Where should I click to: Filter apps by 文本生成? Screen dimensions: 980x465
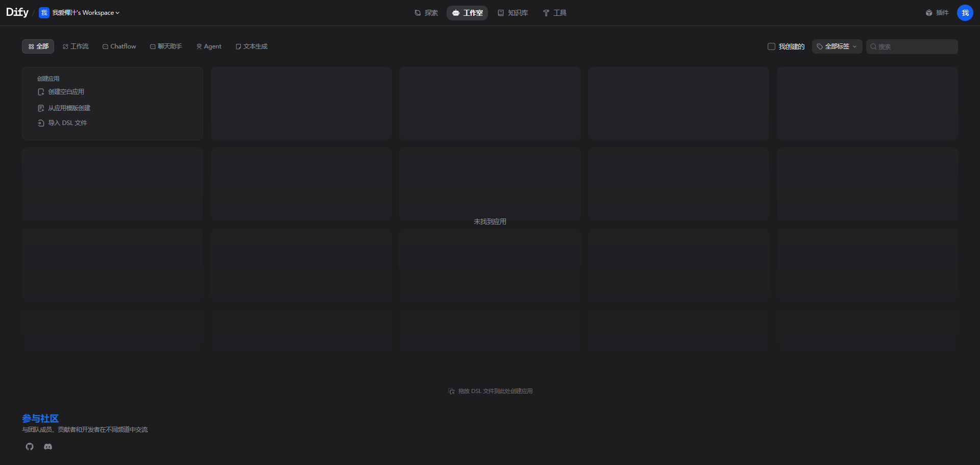pos(252,46)
